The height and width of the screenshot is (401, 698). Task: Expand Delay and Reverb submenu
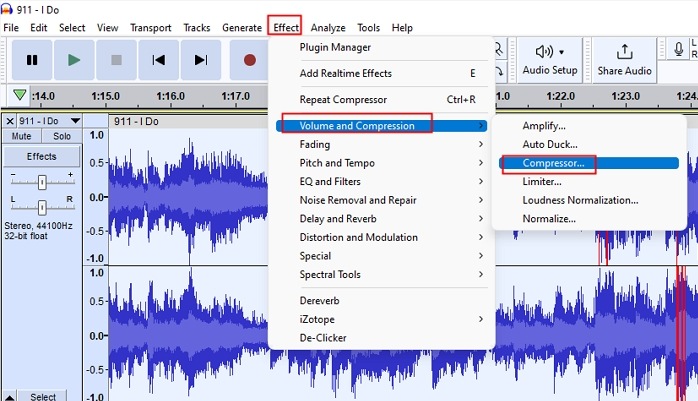tap(381, 219)
